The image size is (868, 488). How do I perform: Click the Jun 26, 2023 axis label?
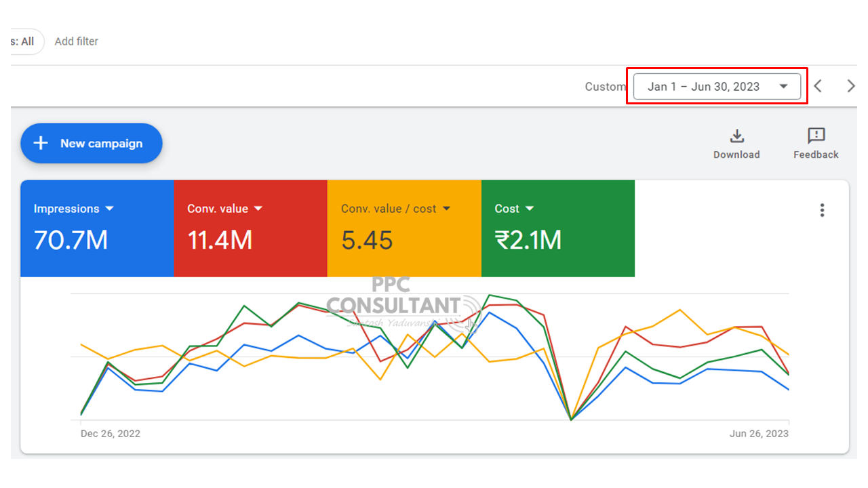pyautogui.click(x=758, y=433)
